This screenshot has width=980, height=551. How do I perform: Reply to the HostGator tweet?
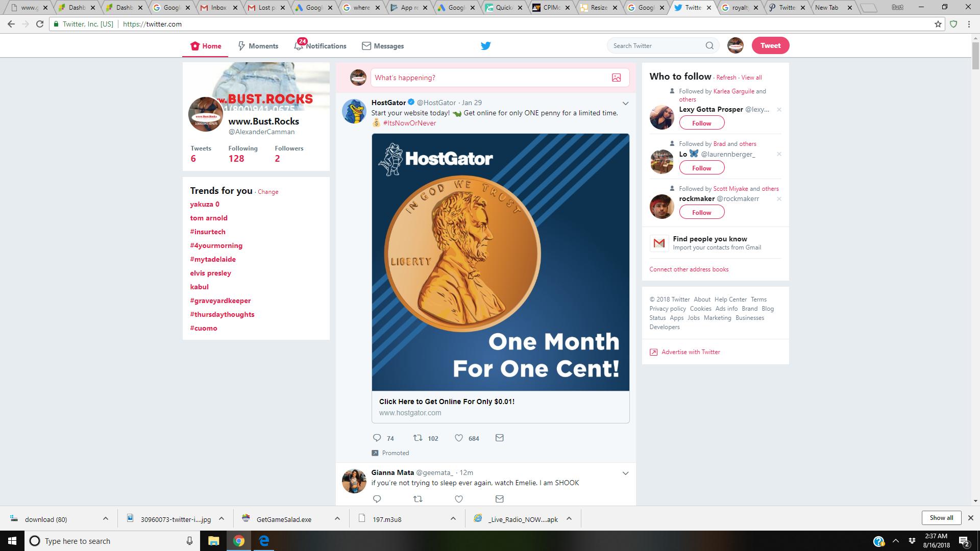[x=377, y=438]
